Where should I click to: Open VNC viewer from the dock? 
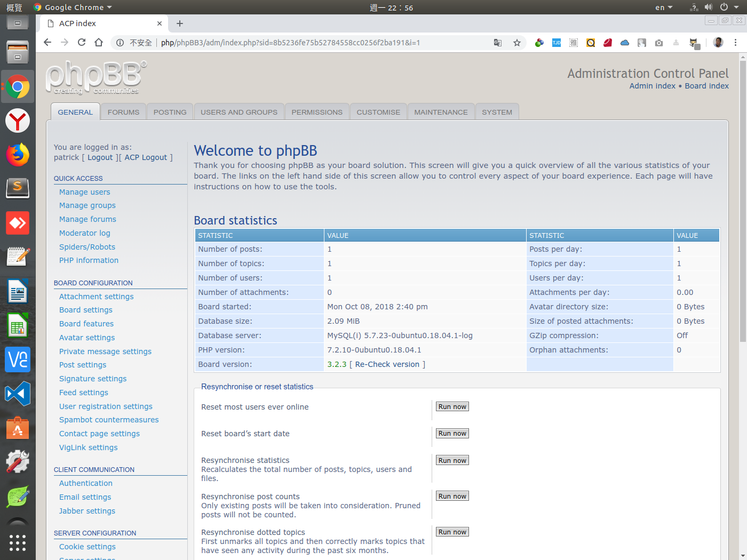coord(18,359)
